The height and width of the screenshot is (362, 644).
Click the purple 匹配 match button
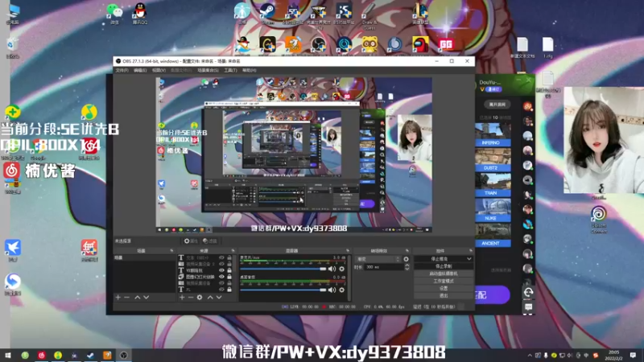tap(492, 294)
